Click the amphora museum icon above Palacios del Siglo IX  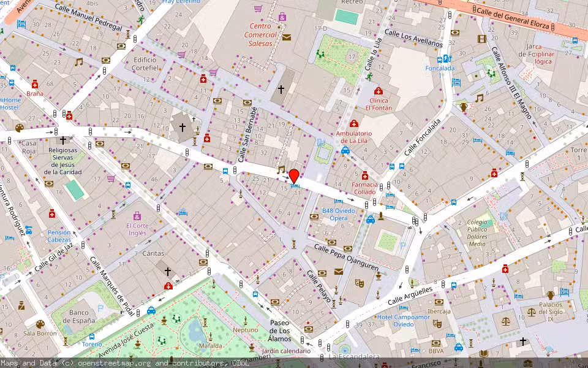pyautogui.click(x=550, y=295)
